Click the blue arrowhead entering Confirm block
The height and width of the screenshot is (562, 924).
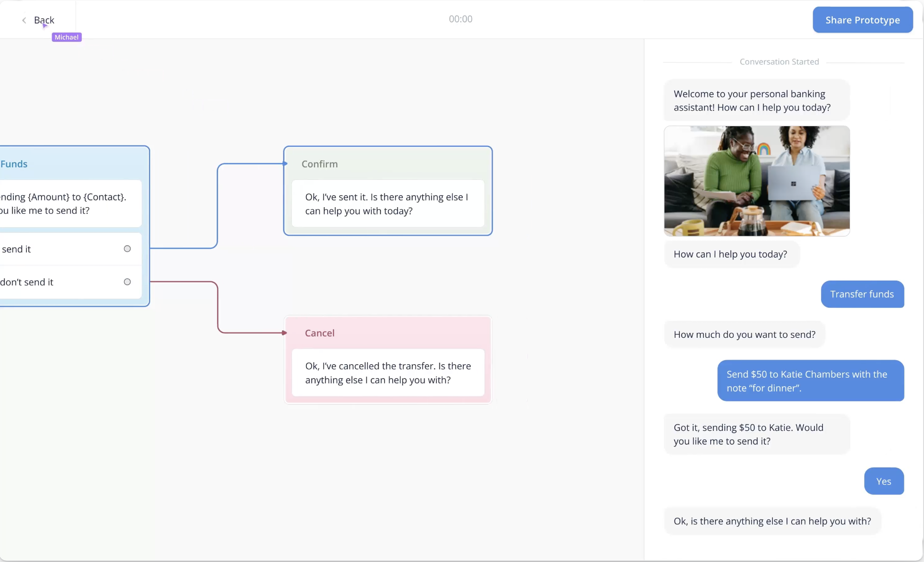click(x=284, y=164)
